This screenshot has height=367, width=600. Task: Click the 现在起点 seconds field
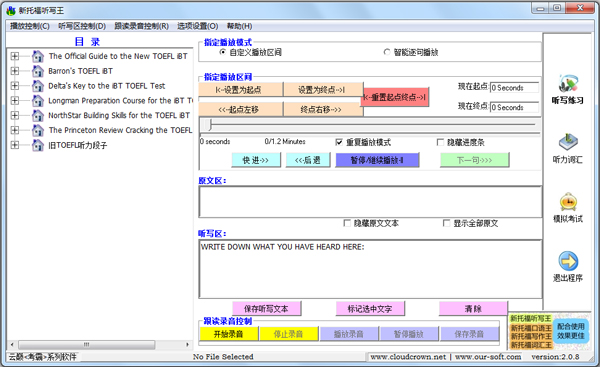514,88
